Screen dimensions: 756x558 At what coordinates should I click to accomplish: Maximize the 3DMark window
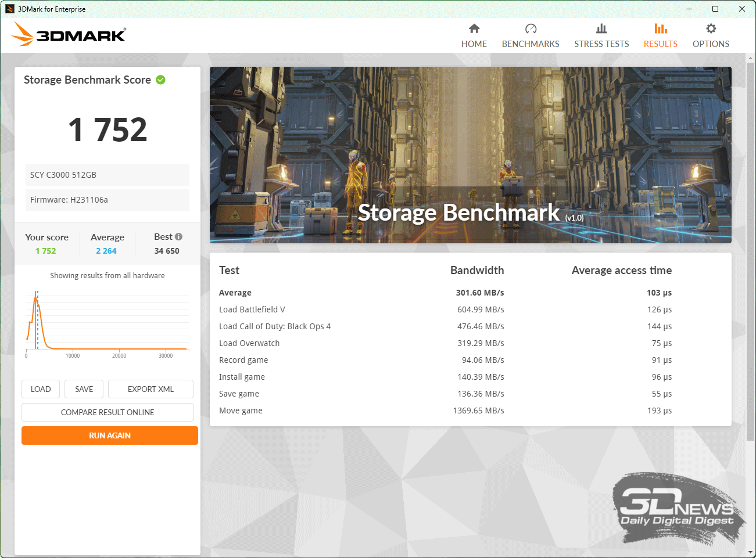tap(715, 9)
